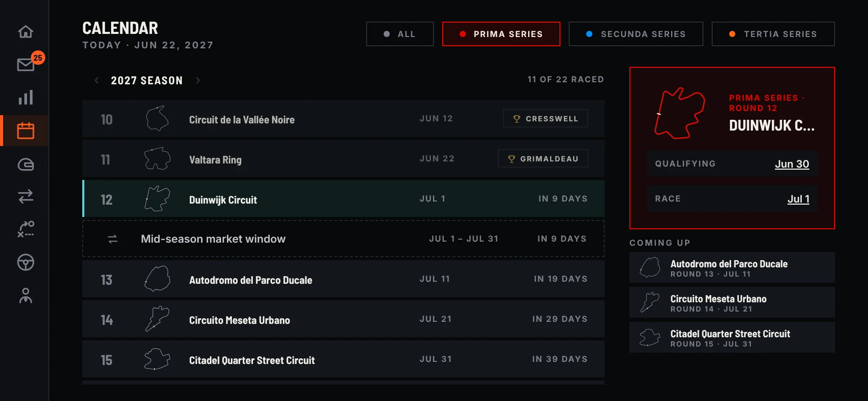Select the Mid-season market window row
Image resolution: width=868 pixels, height=401 pixels.
(343, 239)
